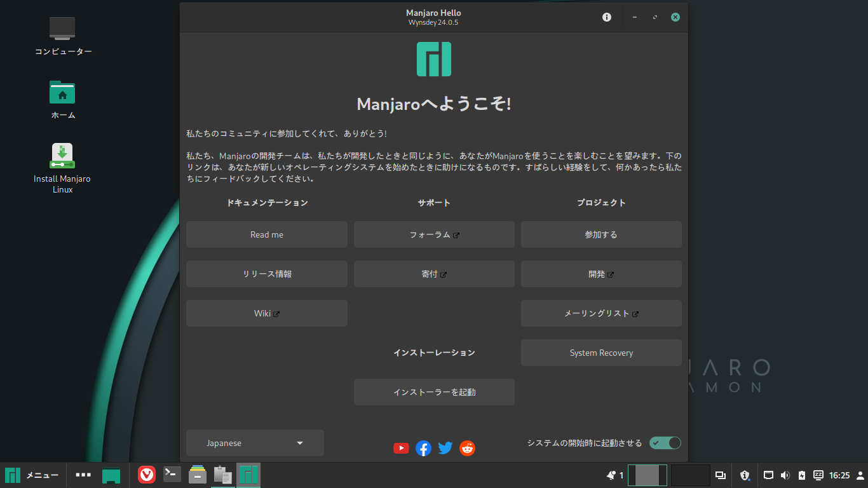Toggle the launch at system start switch
This screenshot has height=488, width=868.
pyautogui.click(x=665, y=443)
